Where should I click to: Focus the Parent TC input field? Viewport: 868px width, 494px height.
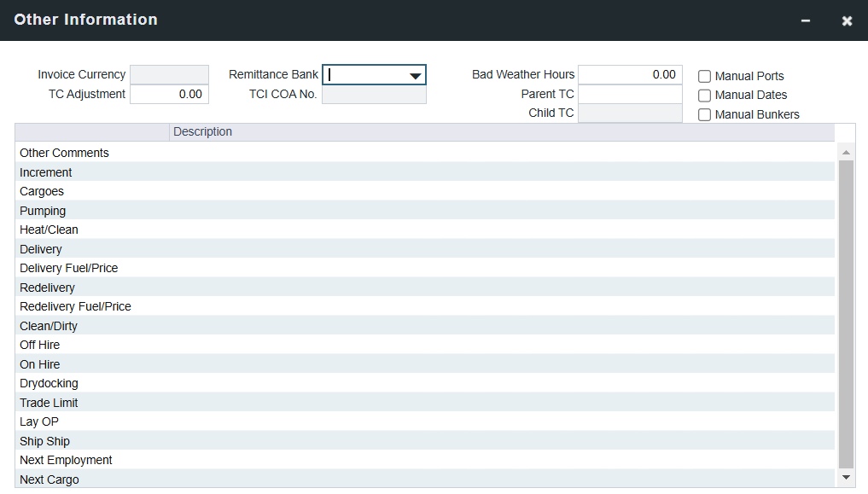tap(630, 95)
